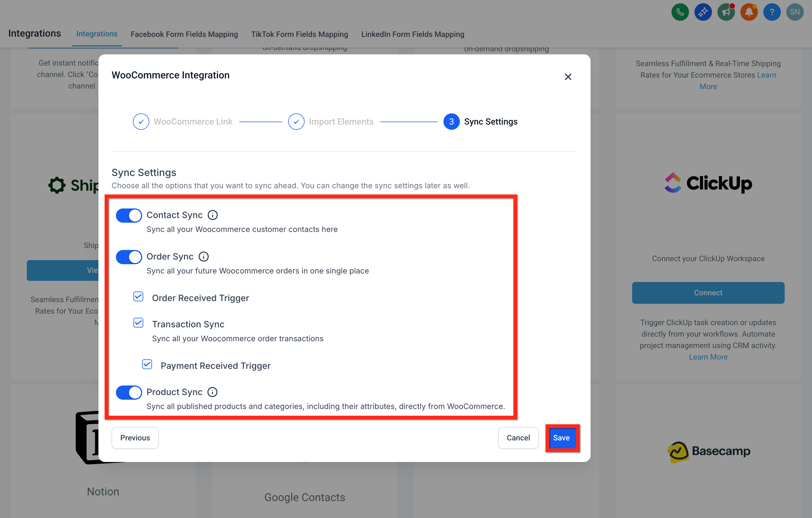Click the Cancel button

click(x=518, y=438)
